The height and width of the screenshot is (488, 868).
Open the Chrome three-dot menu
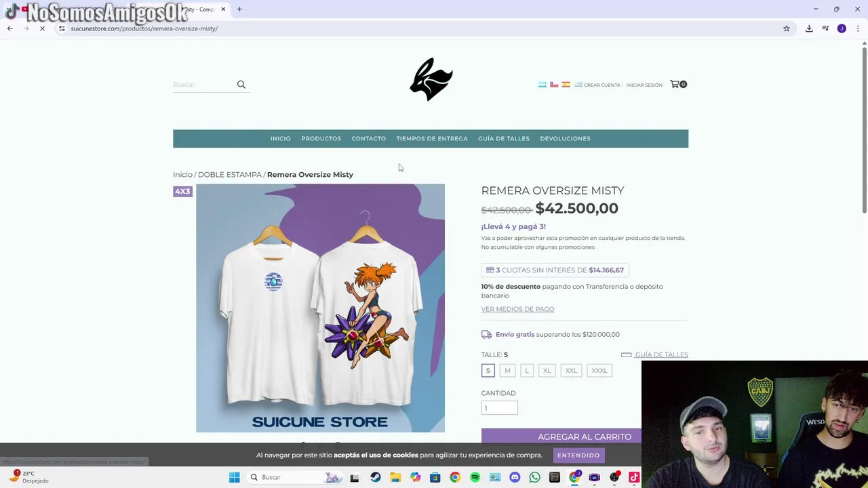click(x=858, y=28)
